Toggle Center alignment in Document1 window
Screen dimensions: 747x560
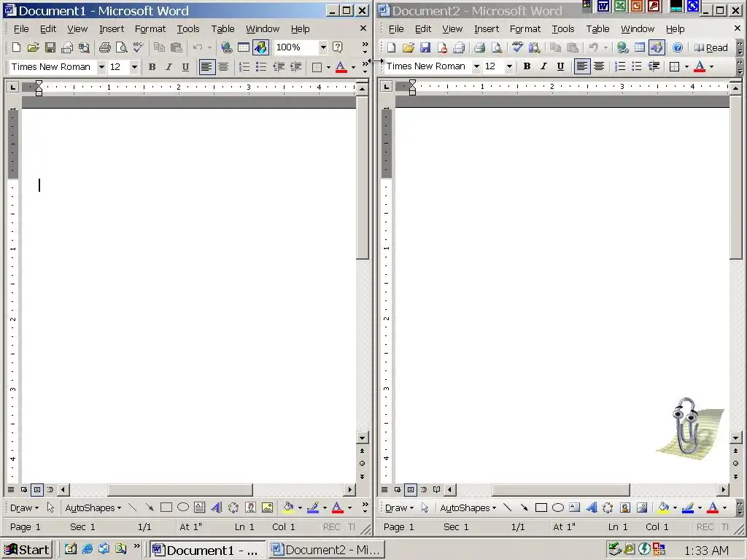pyautogui.click(x=223, y=67)
